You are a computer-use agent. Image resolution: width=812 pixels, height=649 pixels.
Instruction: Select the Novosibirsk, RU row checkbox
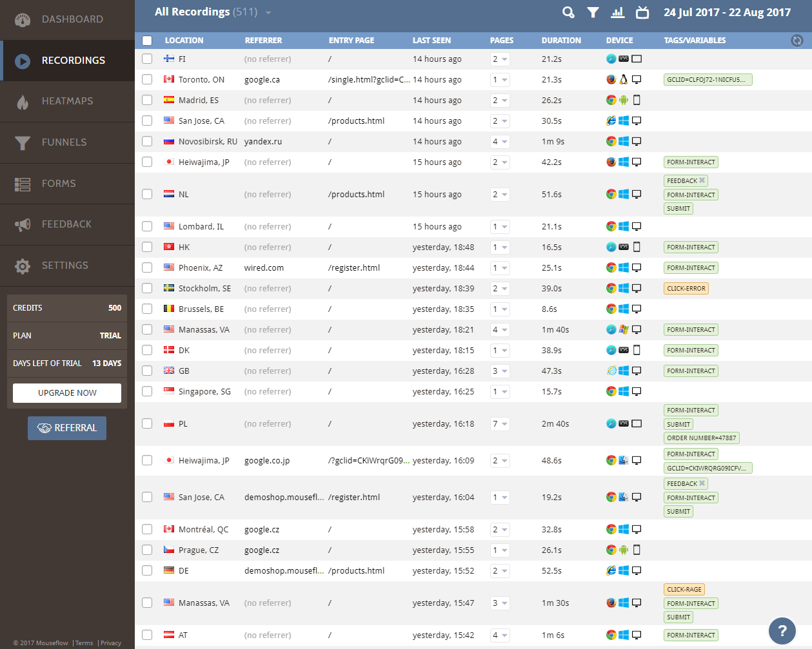click(x=147, y=141)
